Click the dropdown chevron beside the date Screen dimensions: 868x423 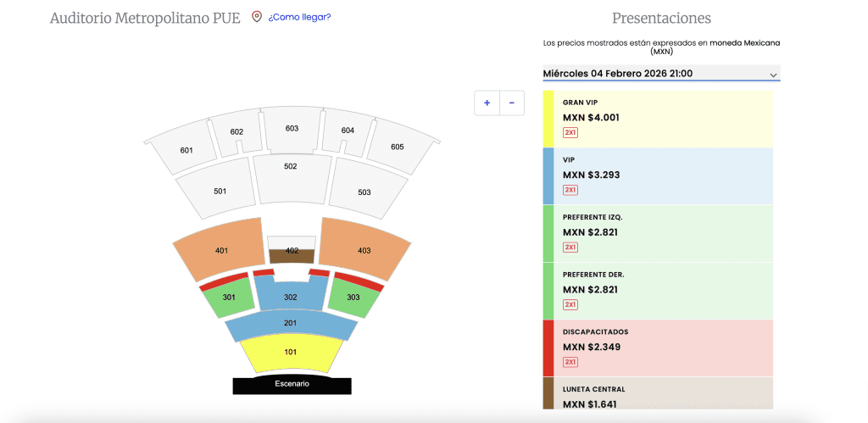tap(773, 75)
